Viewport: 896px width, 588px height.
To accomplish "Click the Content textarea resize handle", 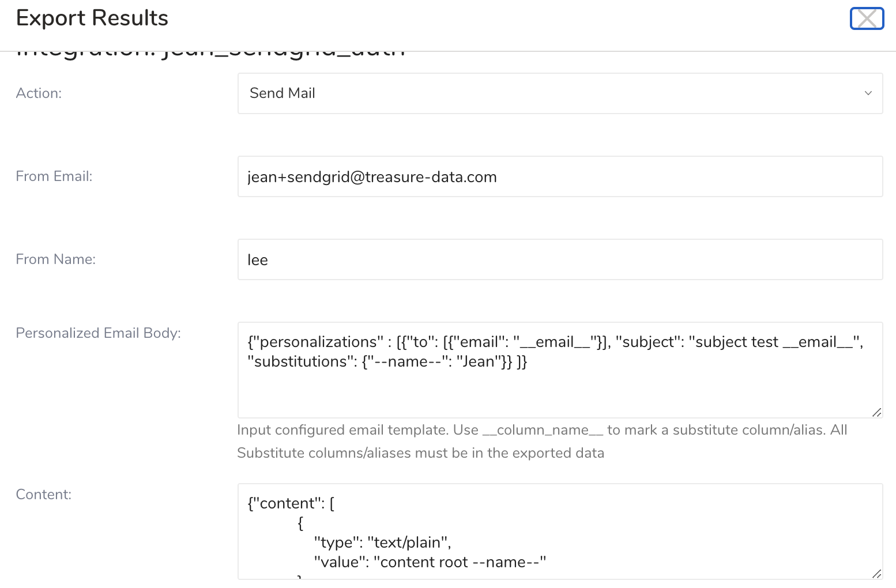I will pos(876,574).
